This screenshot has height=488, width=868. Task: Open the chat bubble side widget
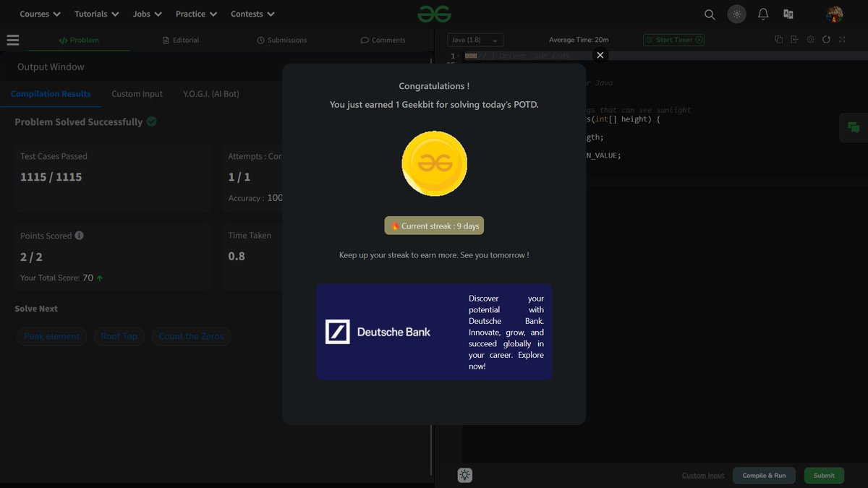(x=854, y=128)
